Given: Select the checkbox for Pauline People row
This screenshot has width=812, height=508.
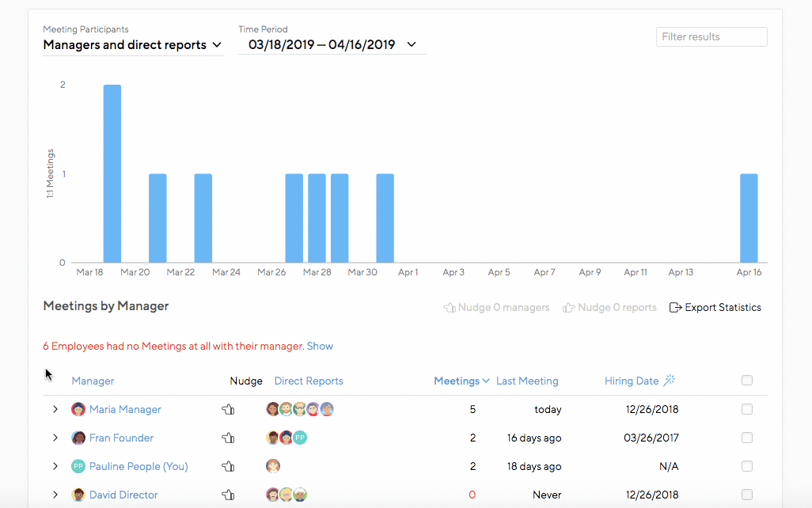Looking at the screenshot, I should [747, 467].
